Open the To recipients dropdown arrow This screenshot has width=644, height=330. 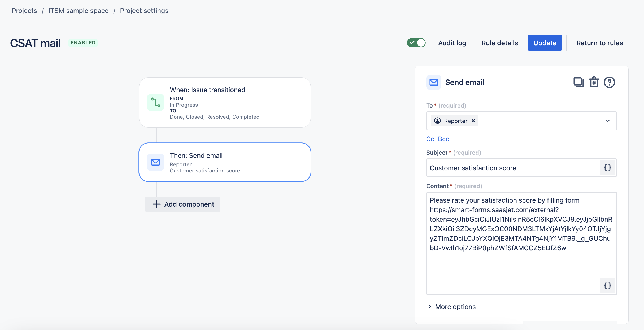point(607,121)
